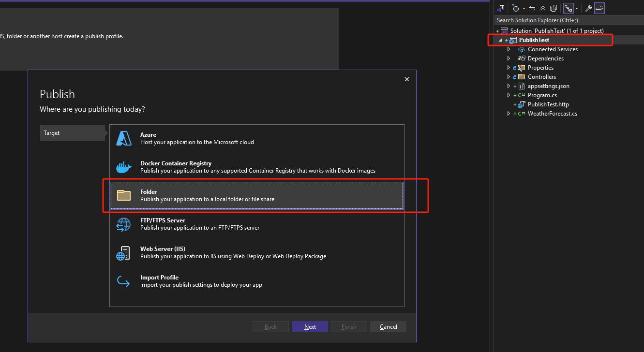Click the Cancel button
644x352 pixels.
[388, 327]
